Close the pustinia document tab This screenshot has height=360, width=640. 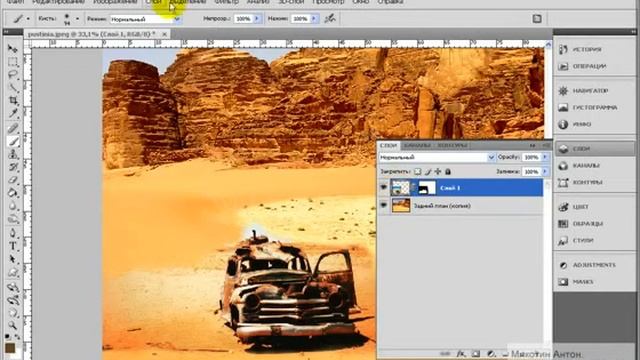(164, 34)
